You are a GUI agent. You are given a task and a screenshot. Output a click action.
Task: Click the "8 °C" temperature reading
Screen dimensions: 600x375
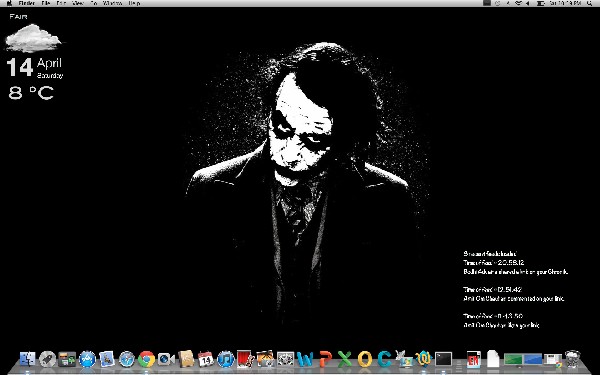point(31,93)
